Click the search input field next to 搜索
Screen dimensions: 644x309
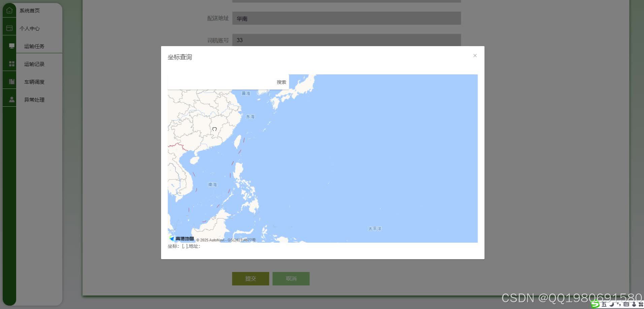click(x=219, y=81)
